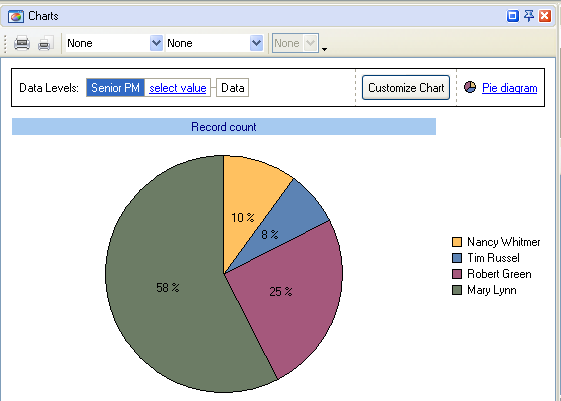Pin the Charts panel with pushpin icon
The height and width of the screenshot is (401, 561).
(529, 16)
